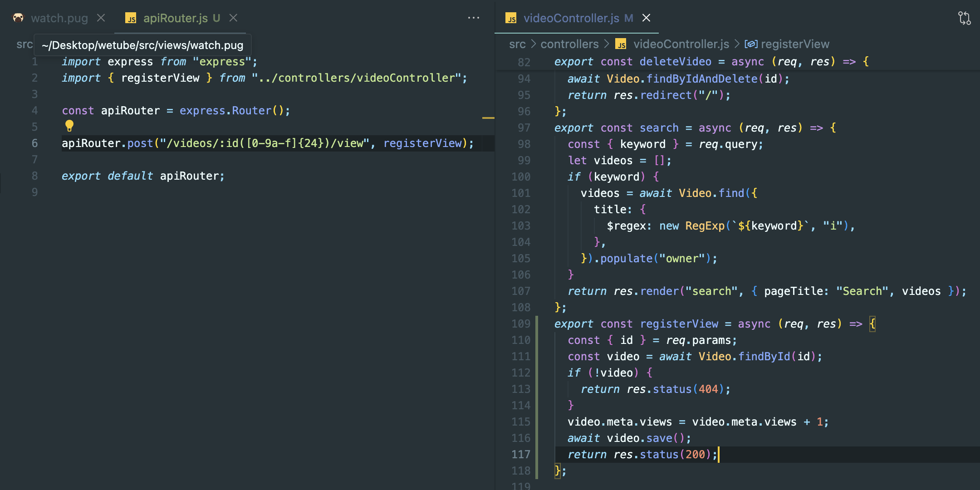980x490 pixels.
Task: Open the registerView breadcrumb symbol list
Action: 795,44
